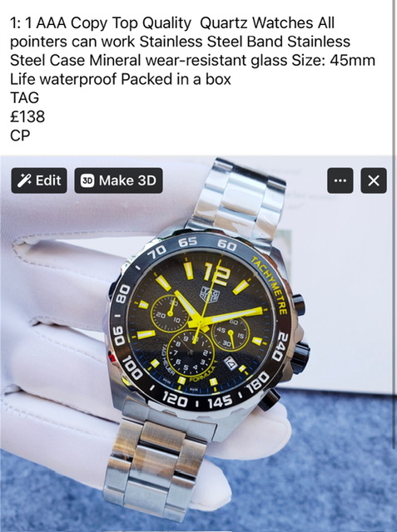
Task: Open the three-dots more options menu
Action: click(340, 180)
